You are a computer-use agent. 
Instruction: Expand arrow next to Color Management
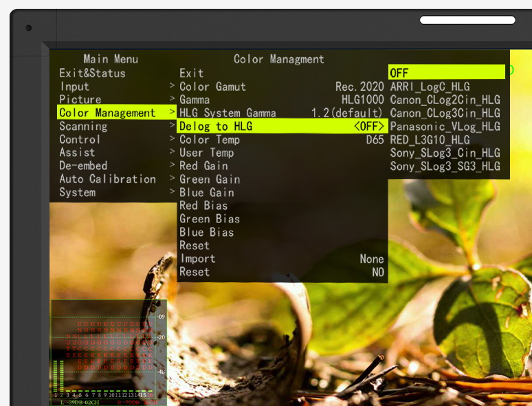172,111
